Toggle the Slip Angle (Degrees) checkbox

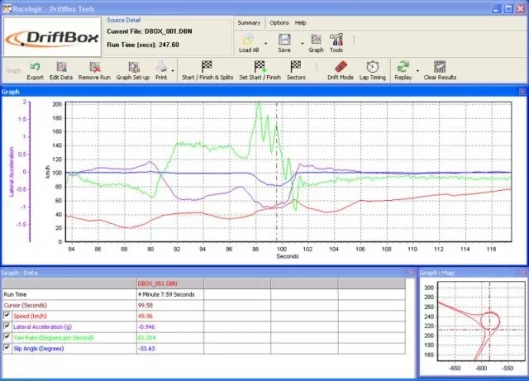click(x=7, y=348)
